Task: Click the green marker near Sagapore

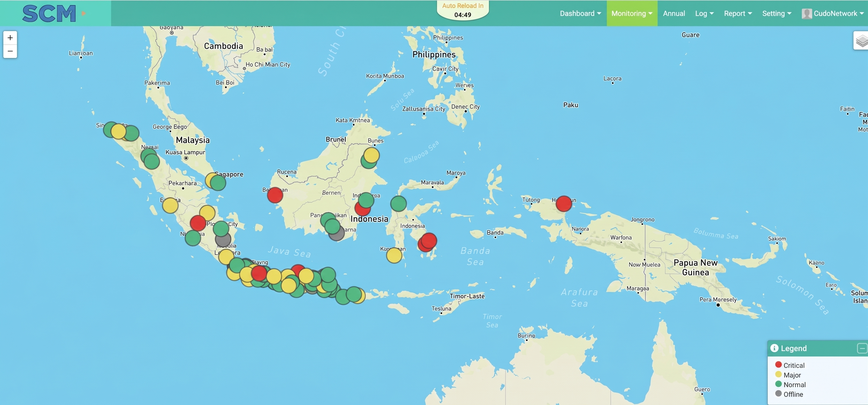Action: coord(218,182)
